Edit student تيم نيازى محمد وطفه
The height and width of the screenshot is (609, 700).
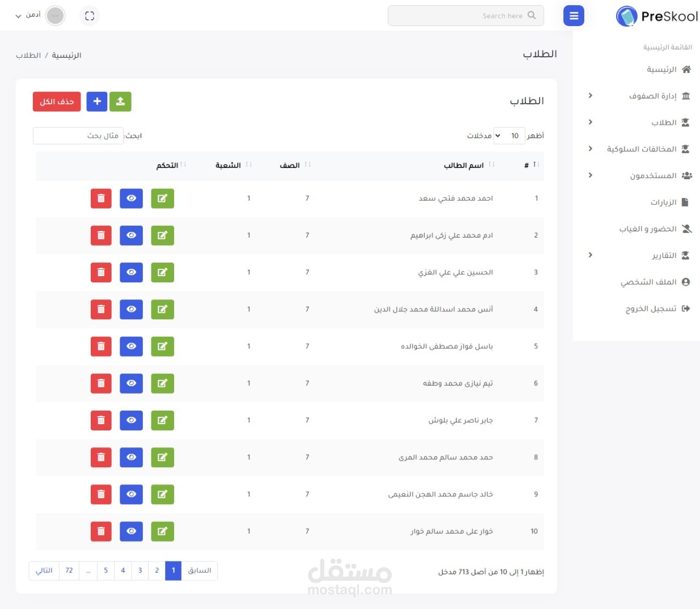pyautogui.click(x=162, y=383)
